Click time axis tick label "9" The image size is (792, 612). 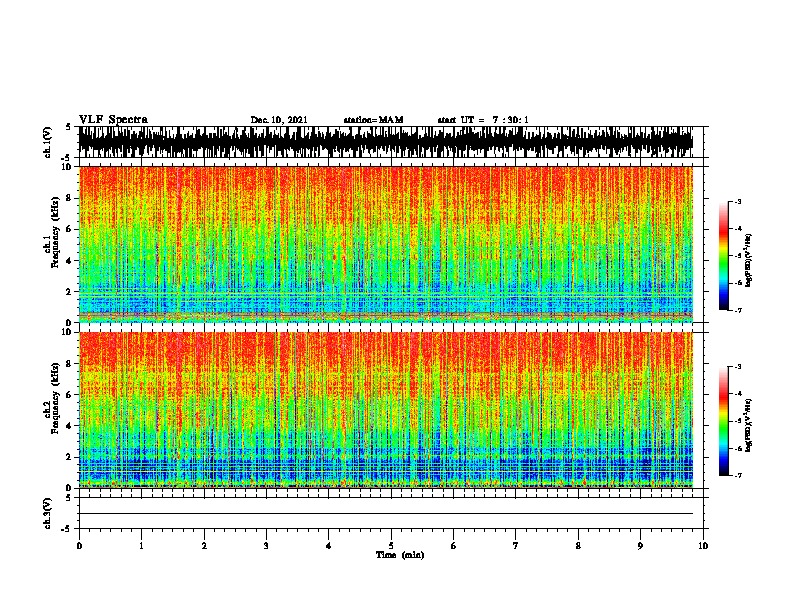640,545
